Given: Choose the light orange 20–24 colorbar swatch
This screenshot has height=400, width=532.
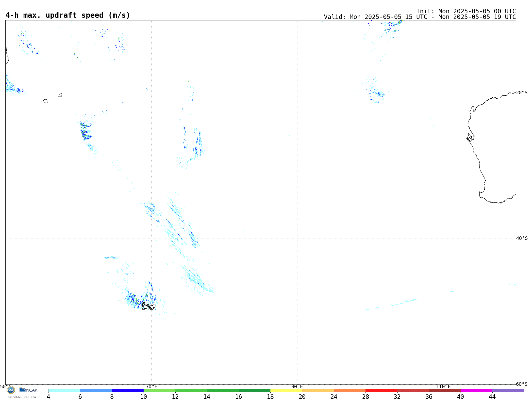Looking at the screenshot, I should pyautogui.click(x=318, y=391).
